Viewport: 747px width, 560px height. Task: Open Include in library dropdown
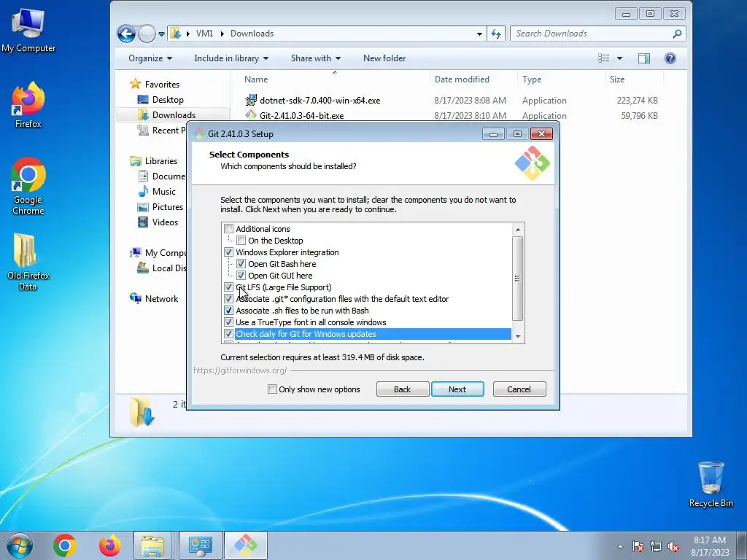pos(231,58)
